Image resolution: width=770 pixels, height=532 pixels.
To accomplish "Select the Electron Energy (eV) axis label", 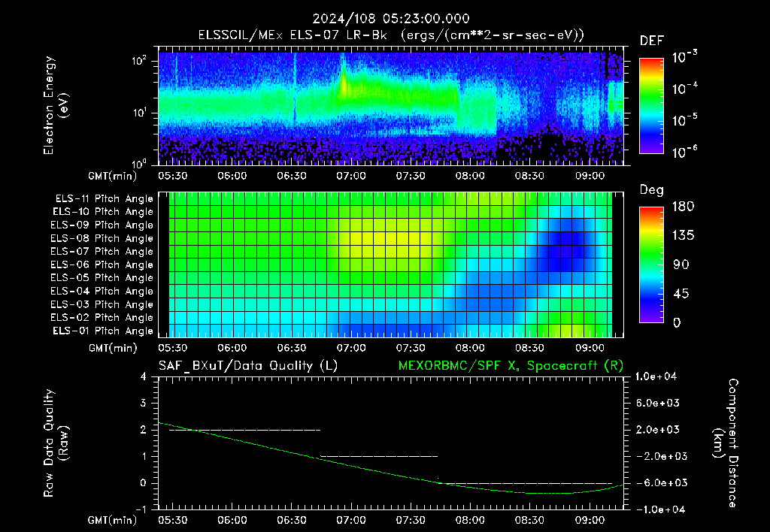I will (x=55, y=105).
